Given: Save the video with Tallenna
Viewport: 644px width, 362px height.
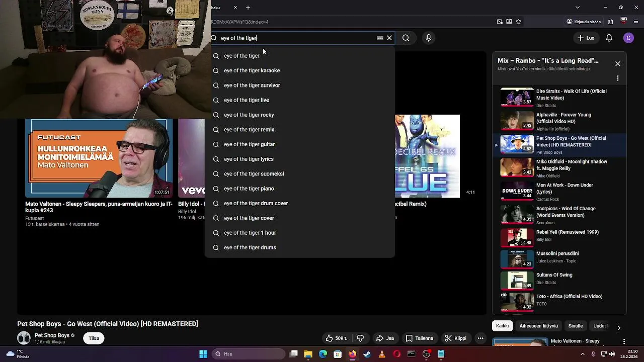Looking at the screenshot, I should [x=420, y=338].
